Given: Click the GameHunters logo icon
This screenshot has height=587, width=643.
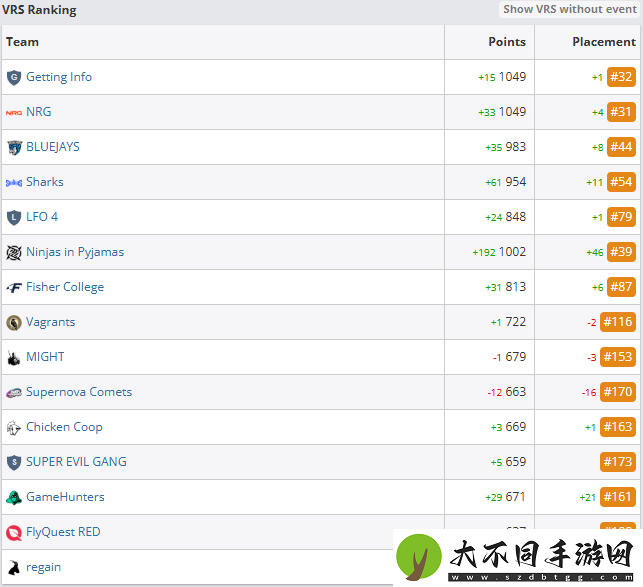Looking at the screenshot, I should pos(14,498).
